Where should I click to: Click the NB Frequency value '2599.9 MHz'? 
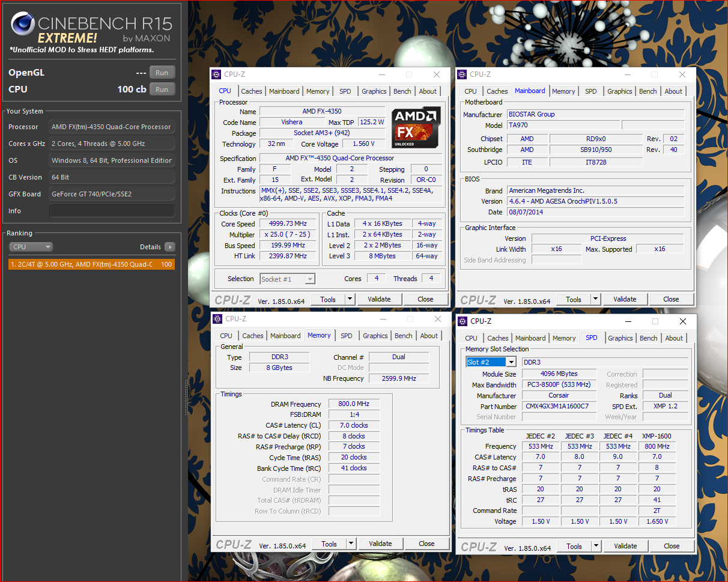(x=399, y=378)
